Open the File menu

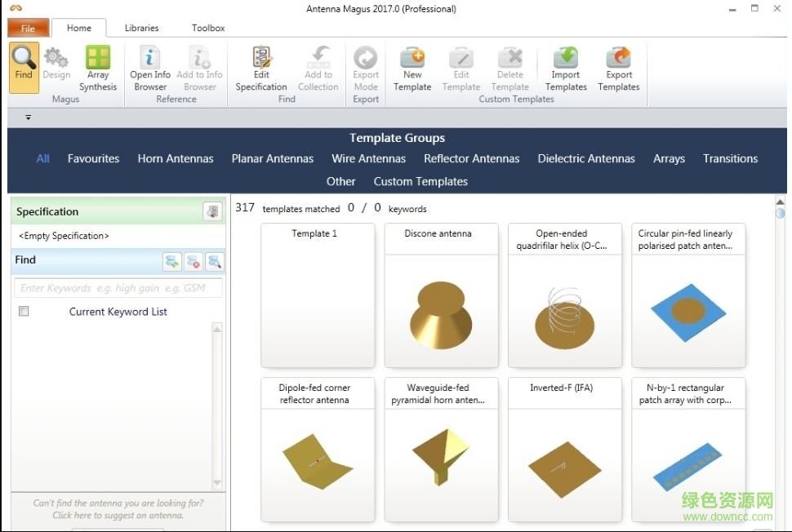click(x=28, y=29)
